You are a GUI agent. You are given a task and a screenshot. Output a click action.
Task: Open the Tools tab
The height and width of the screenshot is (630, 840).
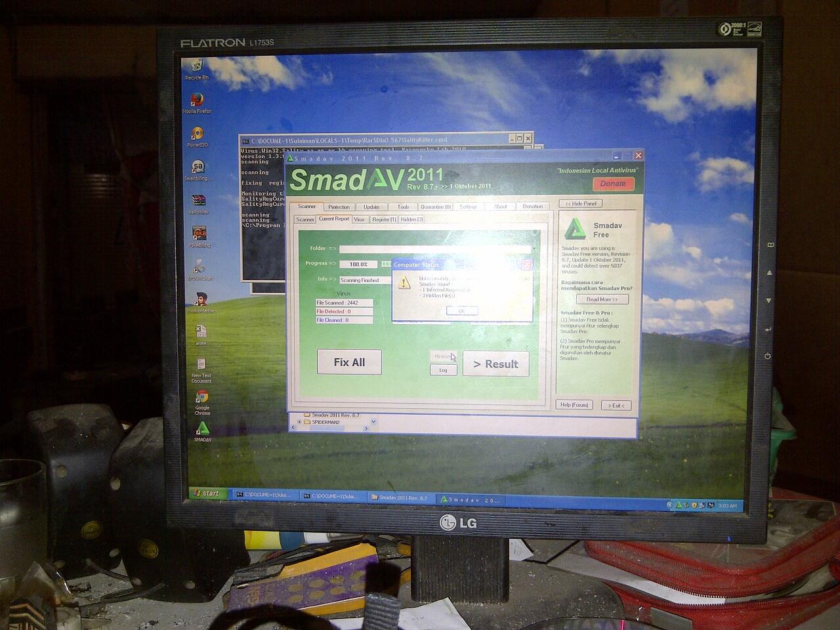pos(403,207)
